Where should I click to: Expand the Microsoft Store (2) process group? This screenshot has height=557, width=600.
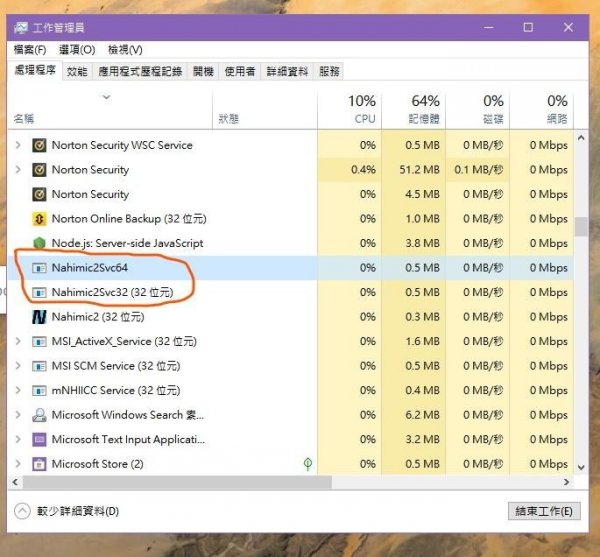click(x=17, y=464)
